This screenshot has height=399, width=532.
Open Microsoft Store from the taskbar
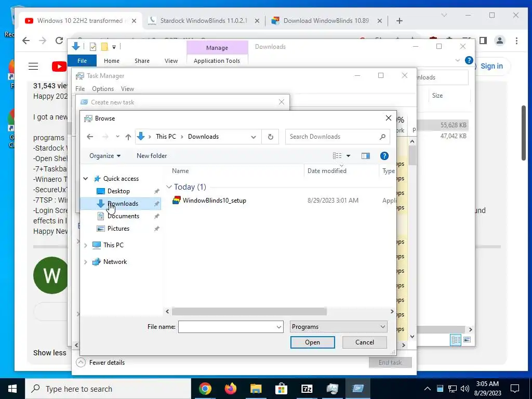point(281,389)
